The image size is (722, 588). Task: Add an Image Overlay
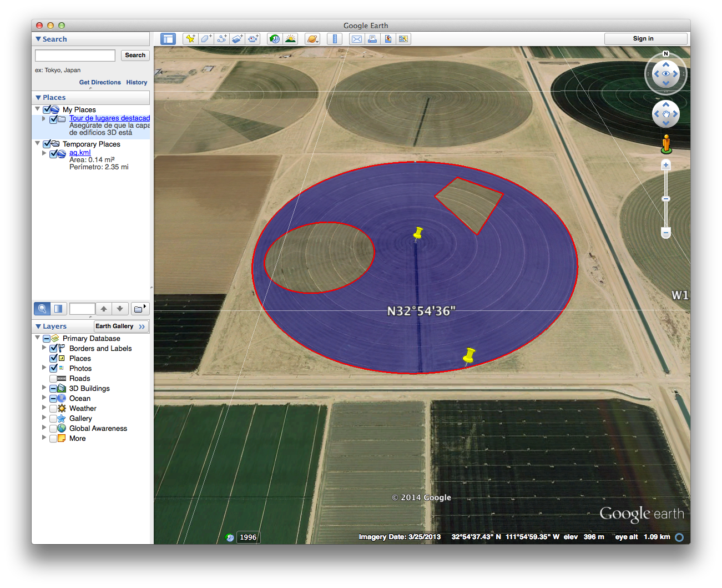pyautogui.click(x=238, y=39)
